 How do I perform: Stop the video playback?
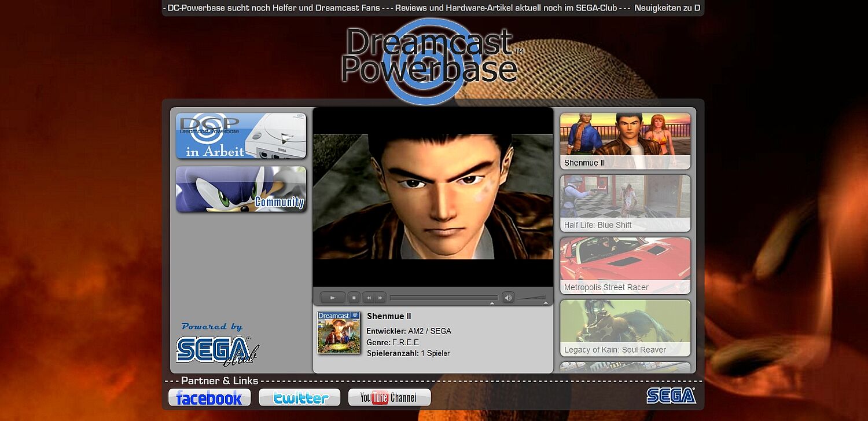coord(354,298)
